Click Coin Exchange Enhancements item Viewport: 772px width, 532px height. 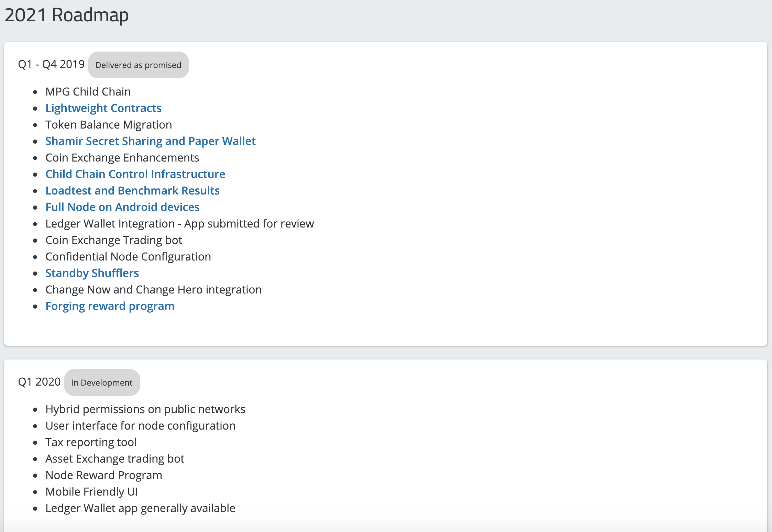(x=122, y=158)
